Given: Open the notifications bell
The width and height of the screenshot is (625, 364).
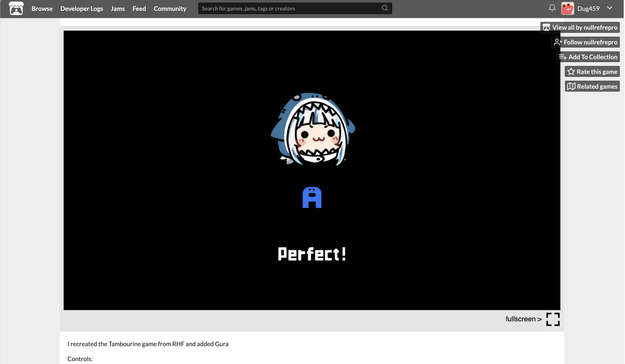Looking at the screenshot, I should (x=552, y=8).
